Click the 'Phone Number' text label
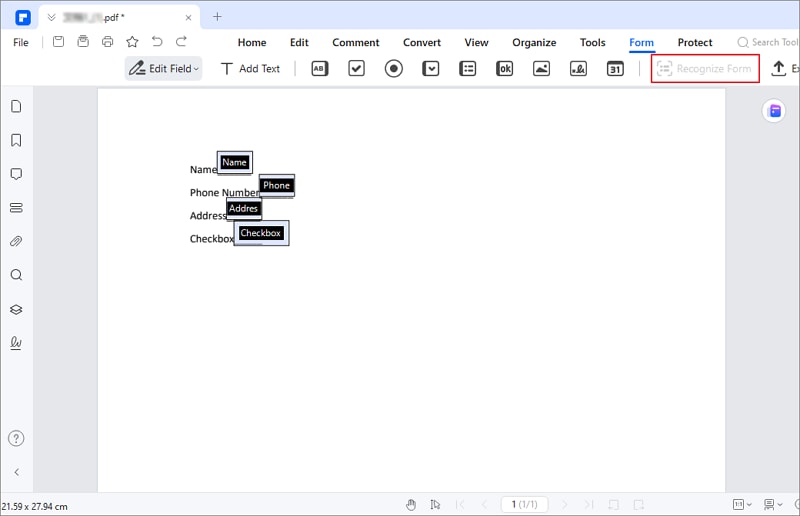The height and width of the screenshot is (516, 800). pos(224,192)
